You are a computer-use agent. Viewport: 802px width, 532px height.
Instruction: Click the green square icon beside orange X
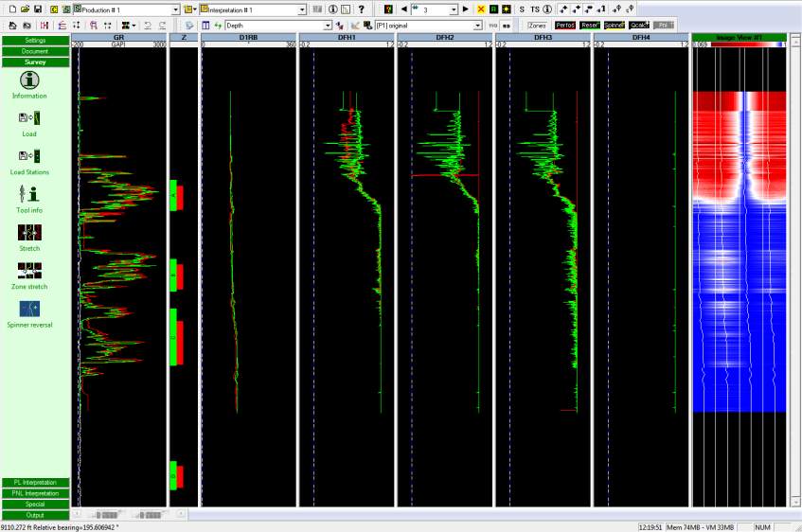pyautogui.click(x=493, y=9)
